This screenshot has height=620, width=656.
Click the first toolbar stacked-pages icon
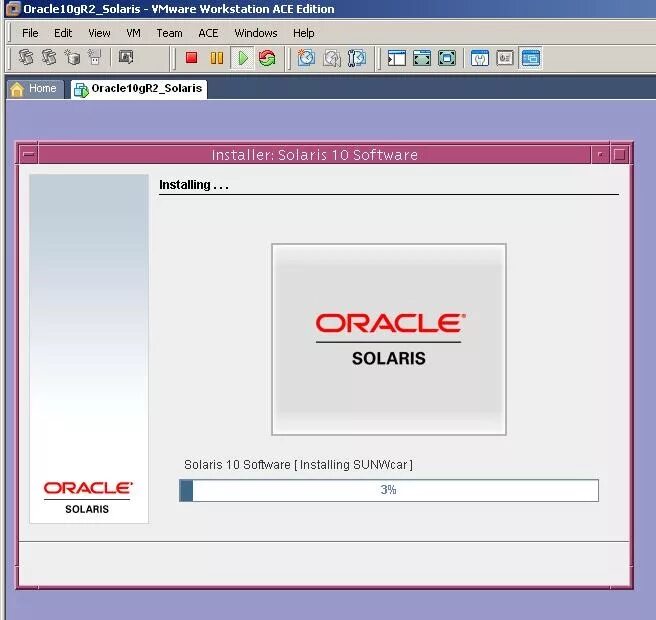tap(26, 57)
